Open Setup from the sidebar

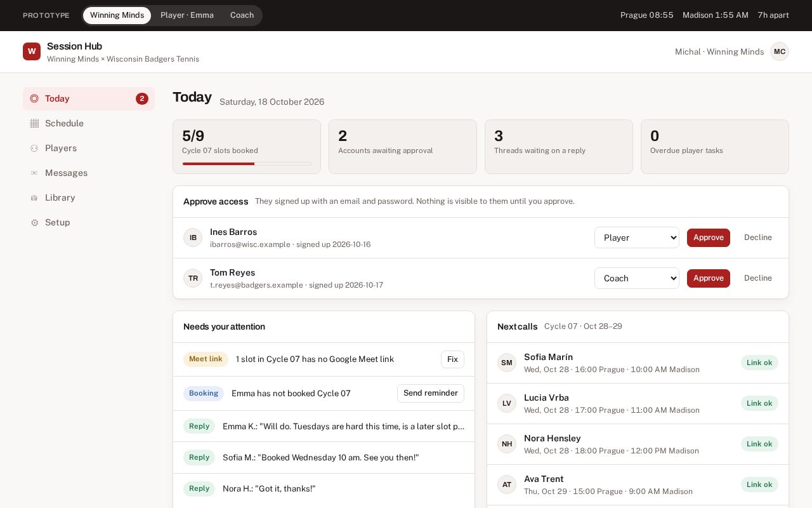pyautogui.click(x=89, y=222)
